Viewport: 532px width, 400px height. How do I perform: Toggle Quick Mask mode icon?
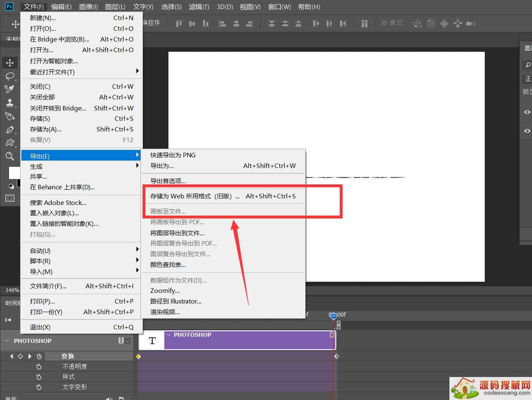coord(10,198)
